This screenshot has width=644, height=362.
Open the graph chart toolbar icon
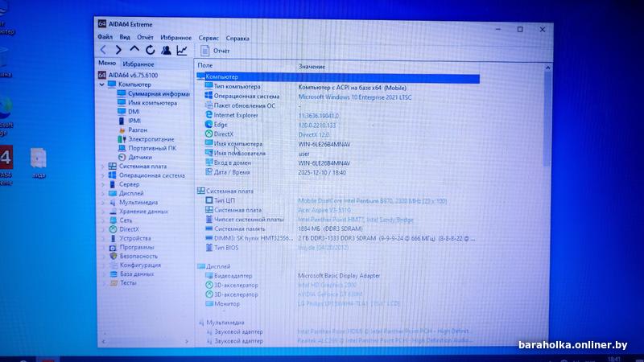182,51
